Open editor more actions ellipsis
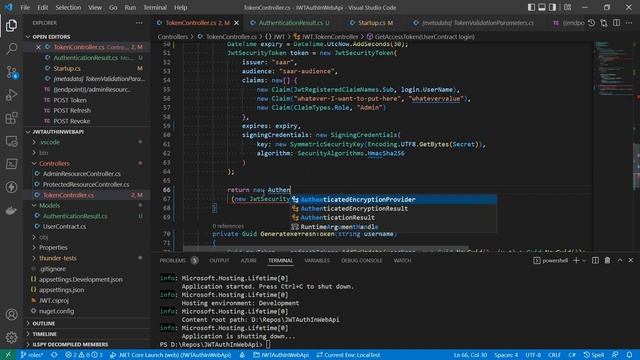This screenshot has height=360, width=640. [629, 23]
